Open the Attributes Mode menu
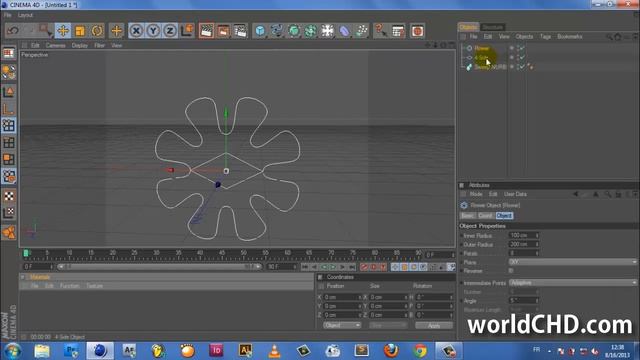The width and height of the screenshot is (640, 360). [476, 194]
